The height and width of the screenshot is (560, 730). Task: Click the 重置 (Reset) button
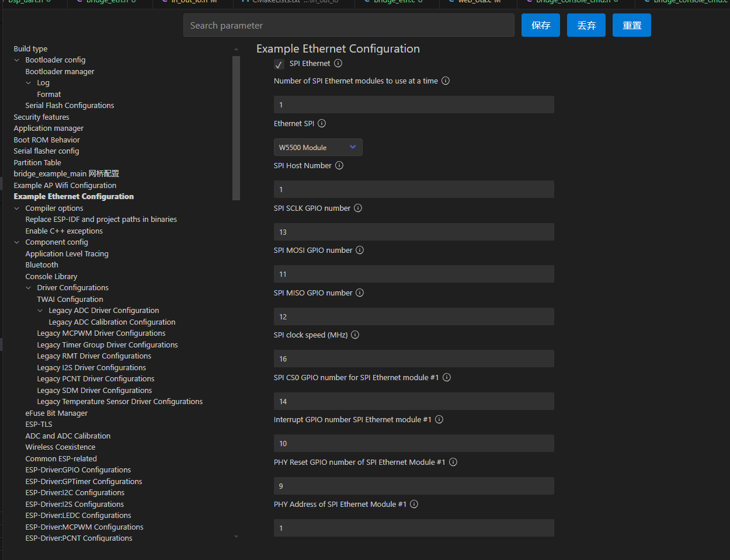(632, 25)
